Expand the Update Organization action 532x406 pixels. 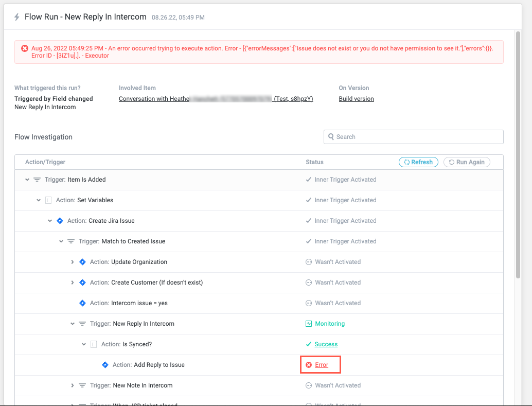(73, 262)
